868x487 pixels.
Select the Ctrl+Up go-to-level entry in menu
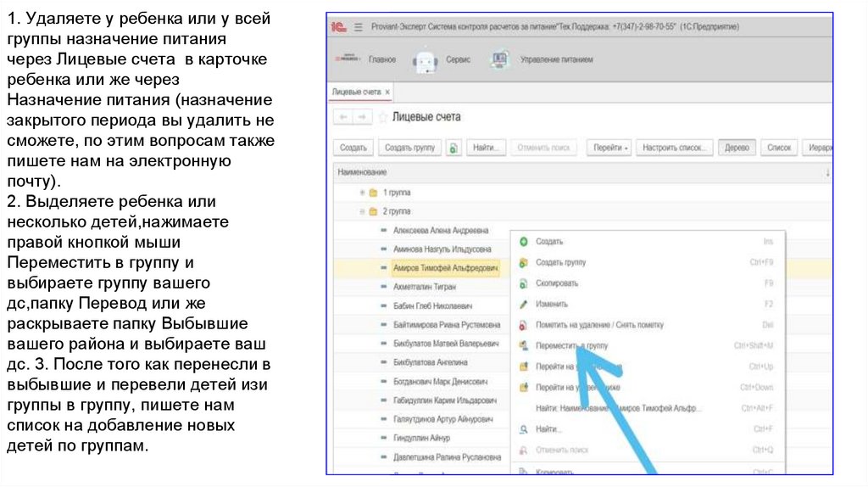coord(647,367)
